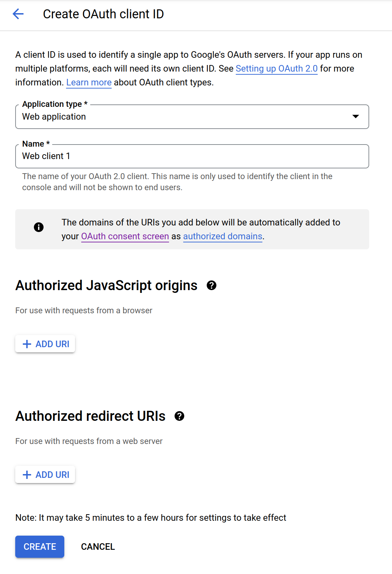
Task: Click plus icon under Authorized redirect URIs
Action: click(x=27, y=475)
